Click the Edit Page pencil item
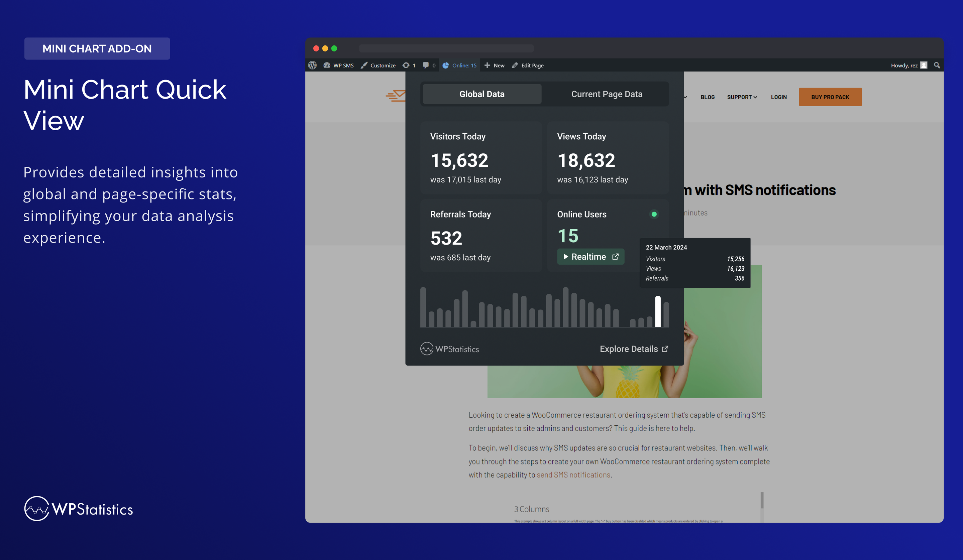This screenshot has height=560, width=963. pyautogui.click(x=527, y=65)
